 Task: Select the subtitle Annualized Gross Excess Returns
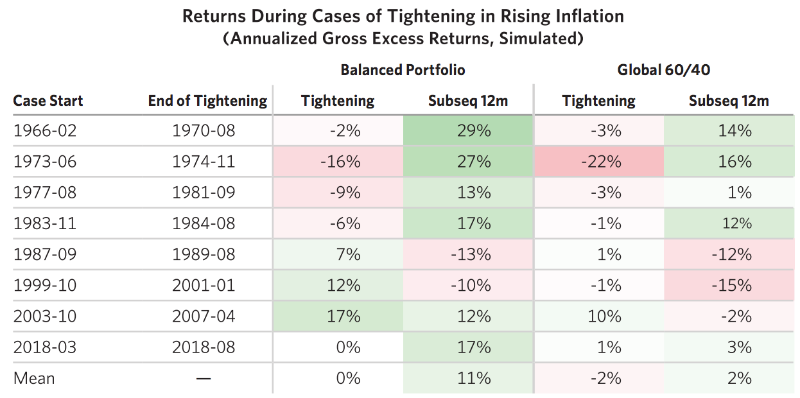403,39
